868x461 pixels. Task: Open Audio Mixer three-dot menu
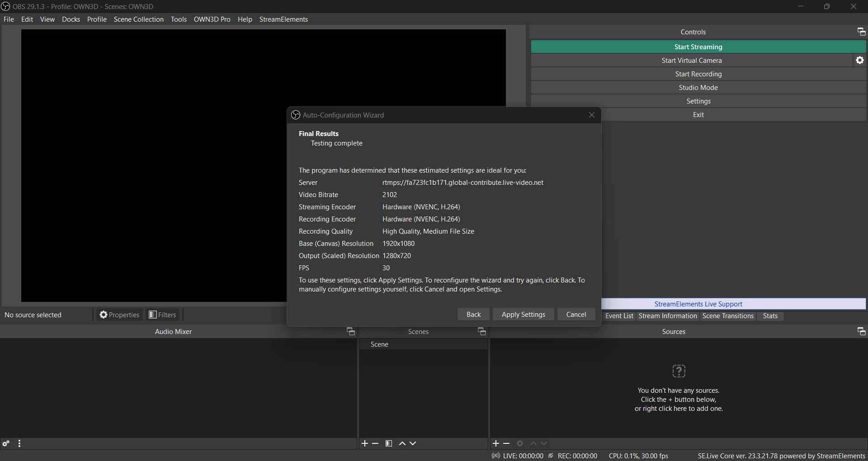(19, 443)
